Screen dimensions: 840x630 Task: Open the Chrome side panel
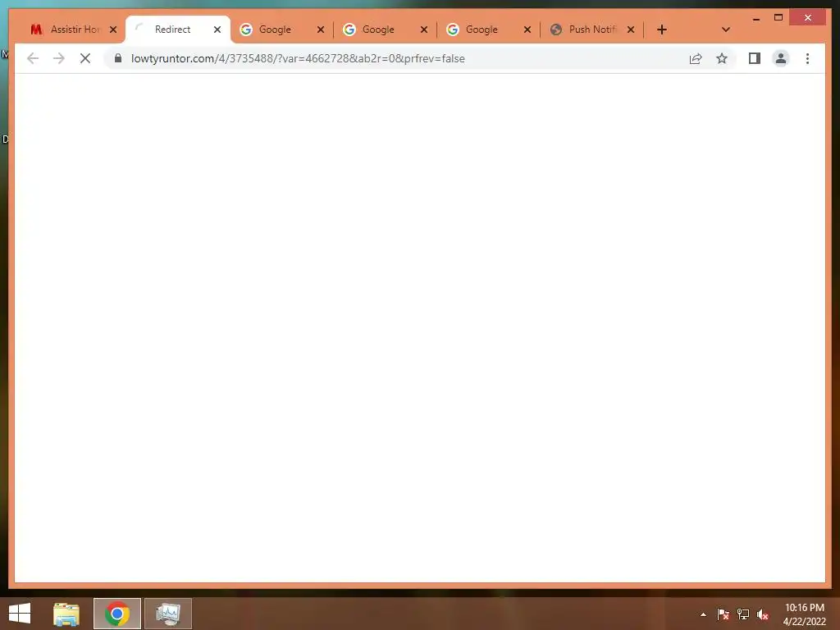[x=755, y=58]
